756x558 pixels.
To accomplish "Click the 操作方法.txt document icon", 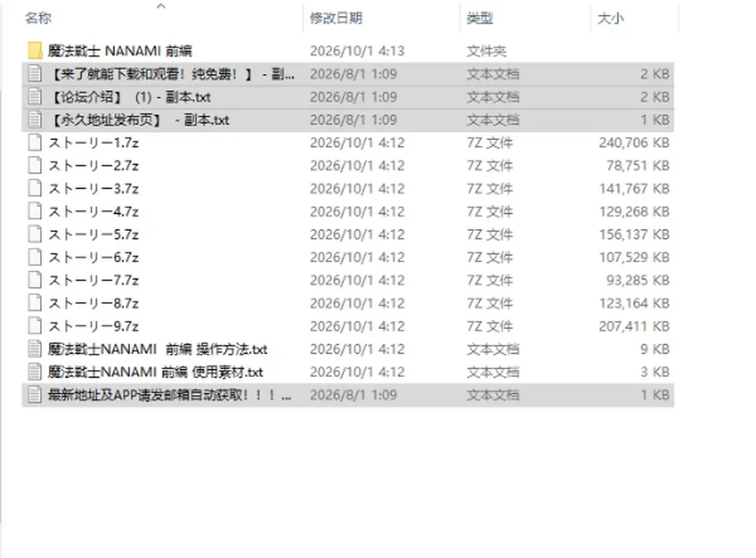I will [x=35, y=349].
